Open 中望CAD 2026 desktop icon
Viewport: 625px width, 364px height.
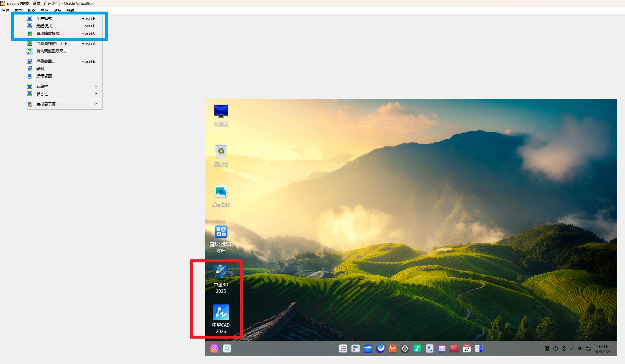pyautogui.click(x=221, y=319)
